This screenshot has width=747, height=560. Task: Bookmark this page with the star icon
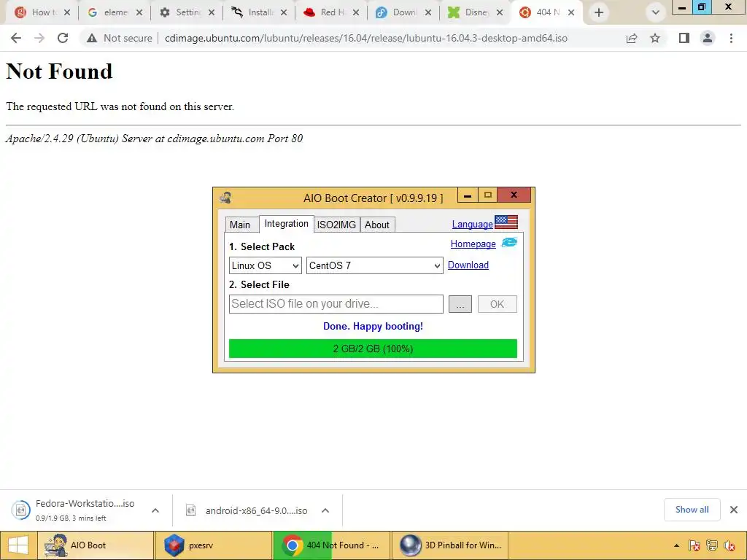point(655,38)
